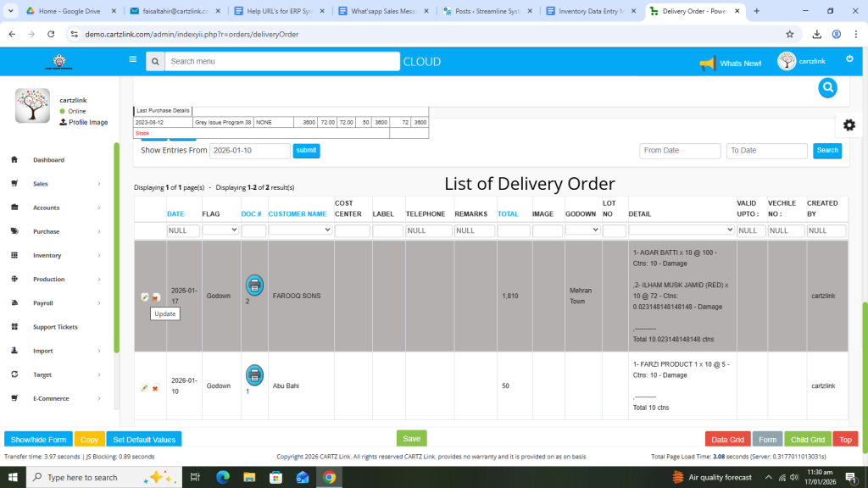Viewport: 868px width, 488px height.
Task: Toggle the hamburger sidebar menu icon
Action: click(x=133, y=60)
